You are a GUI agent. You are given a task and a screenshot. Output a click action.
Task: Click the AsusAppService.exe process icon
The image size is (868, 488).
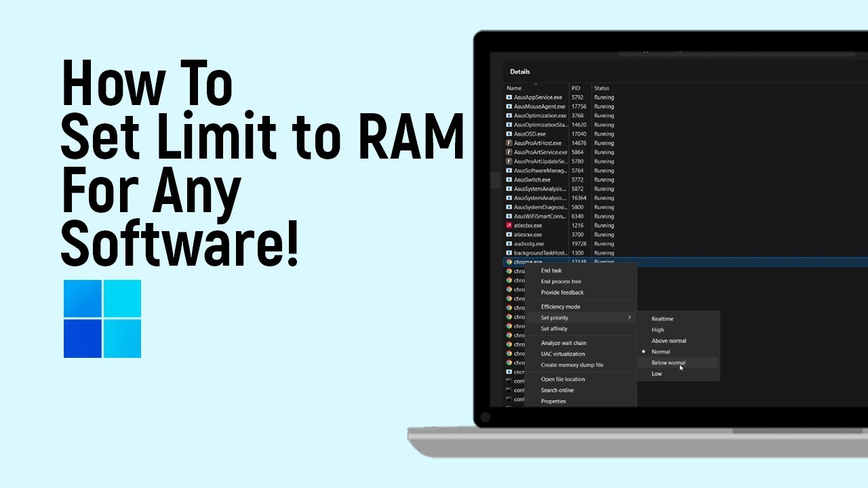pyautogui.click(x=509, y=98)
